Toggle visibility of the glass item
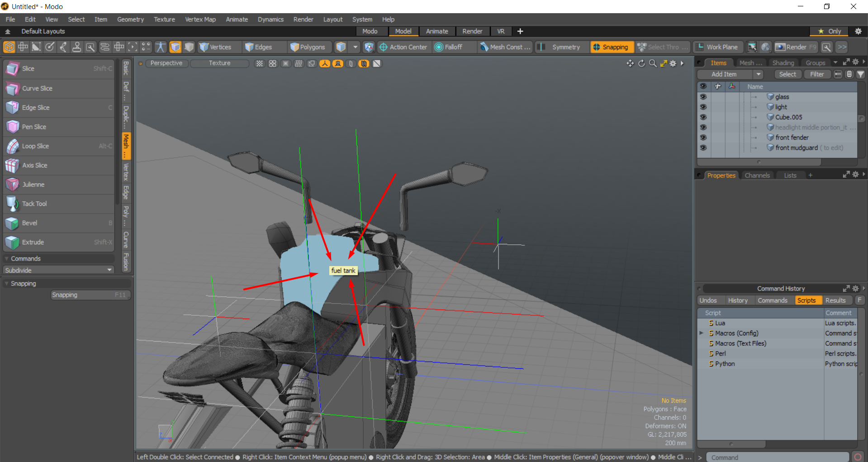 click(x=703, y=97)
